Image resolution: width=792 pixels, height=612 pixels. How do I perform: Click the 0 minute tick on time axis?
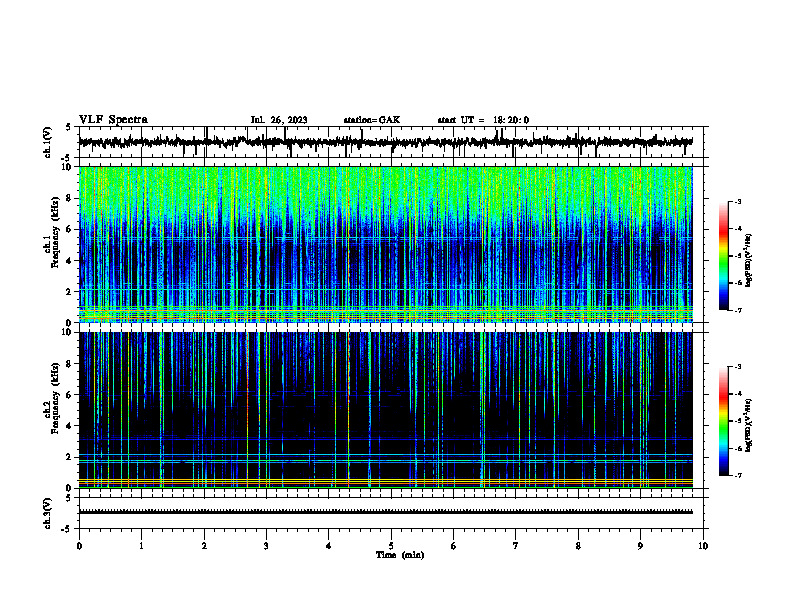[79, 546]
